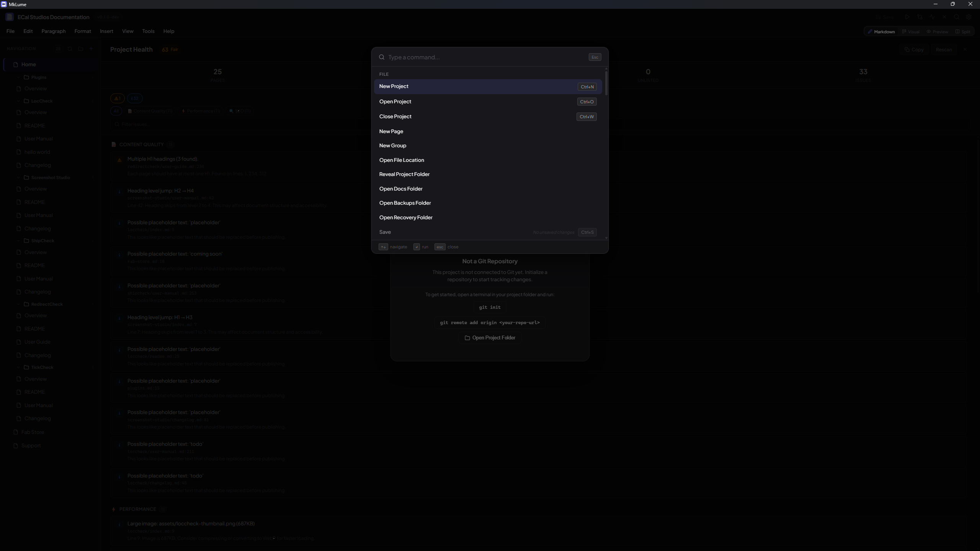Collapse the ShipCheck folder chevron

pos(18,241)
